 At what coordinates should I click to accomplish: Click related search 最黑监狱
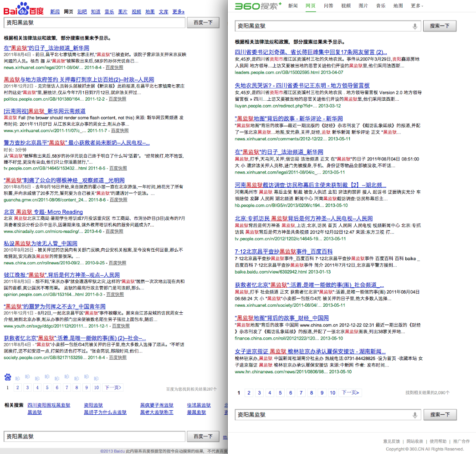point(196,413)
